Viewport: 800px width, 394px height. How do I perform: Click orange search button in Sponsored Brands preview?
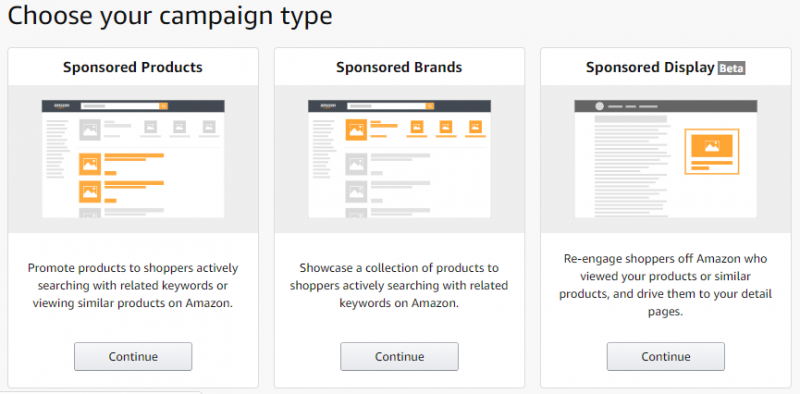(430, 106)
